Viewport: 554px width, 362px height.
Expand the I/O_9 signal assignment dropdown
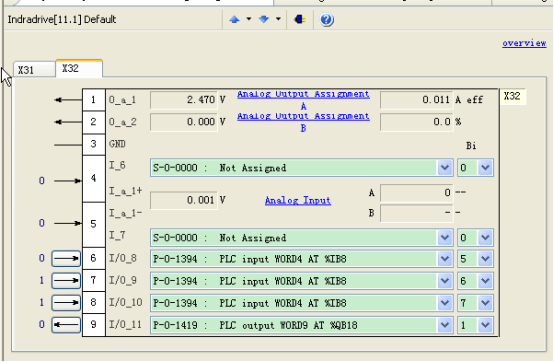(x=445, y=281)
